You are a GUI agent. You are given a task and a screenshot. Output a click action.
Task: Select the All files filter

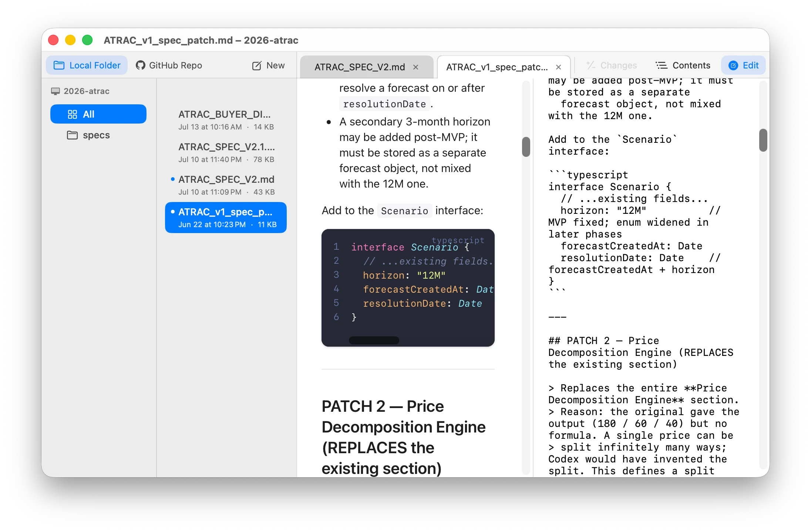98,114
